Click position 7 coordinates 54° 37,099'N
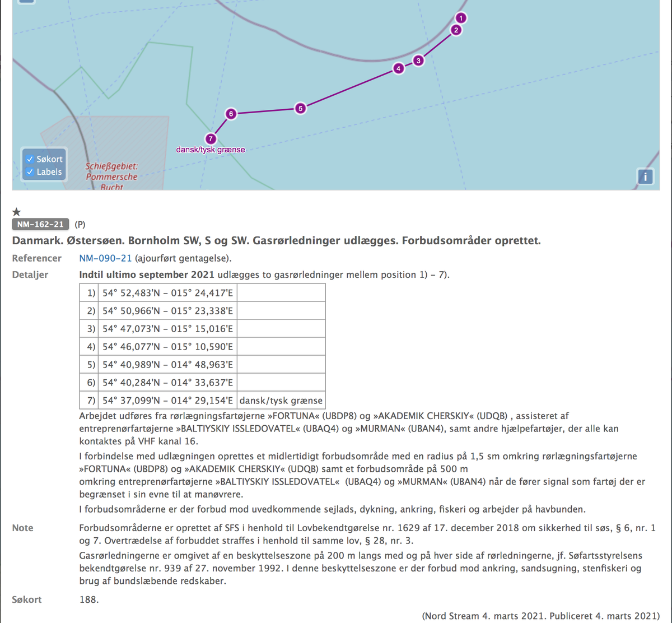 click(167, 401)
